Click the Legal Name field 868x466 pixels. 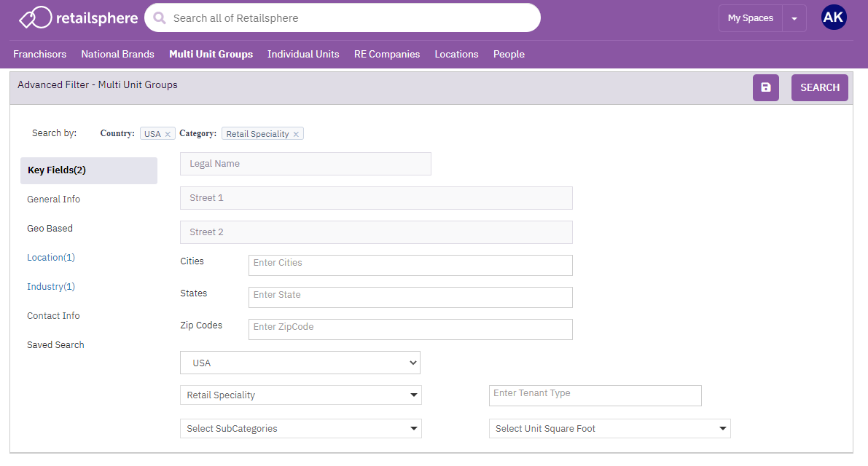point(305,164)
